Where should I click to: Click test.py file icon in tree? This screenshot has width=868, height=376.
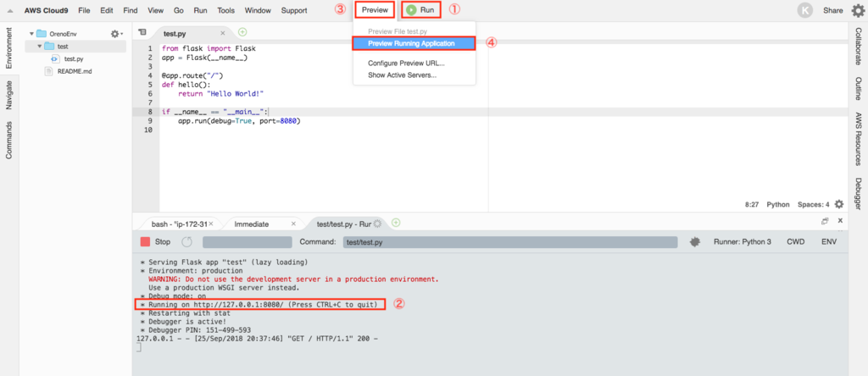(x=55, y=58)
